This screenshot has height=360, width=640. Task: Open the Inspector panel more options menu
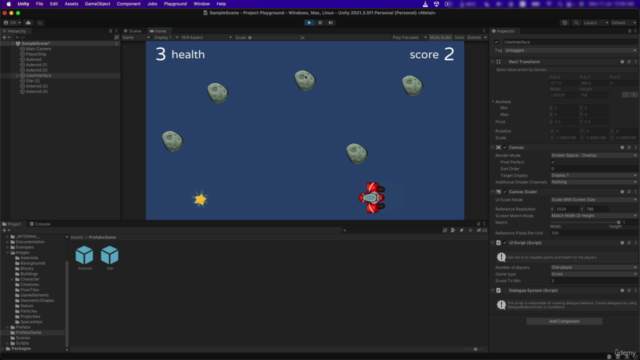coord(635,31)
